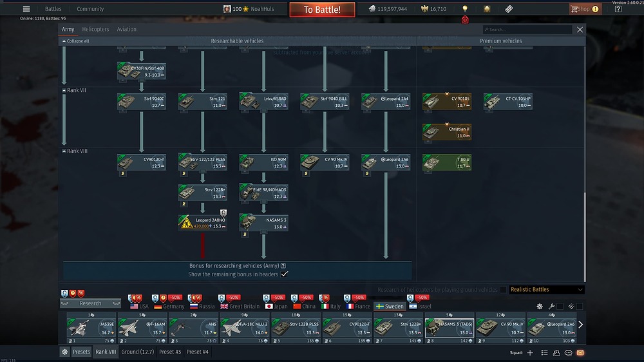Image resolution: width=644 pixels, height=362 pixels.
Task: Open the battle pass ticket icon
Action: (x=509, y=9)
